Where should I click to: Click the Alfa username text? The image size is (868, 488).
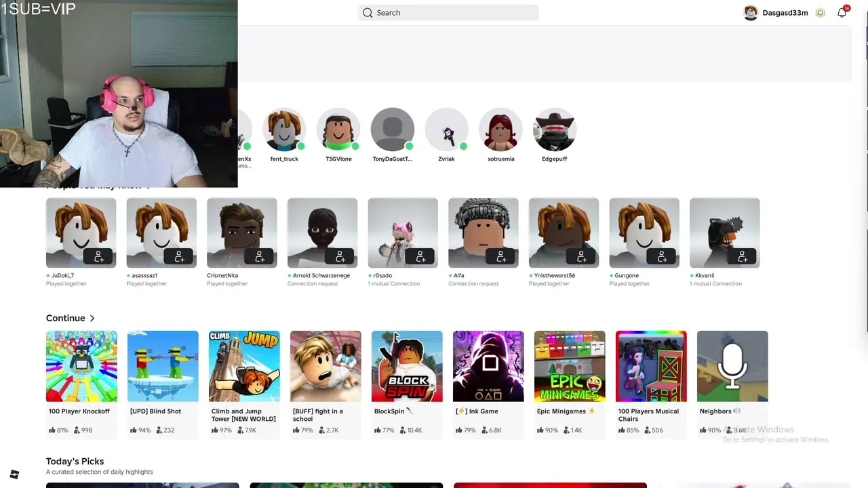[459, 276]
